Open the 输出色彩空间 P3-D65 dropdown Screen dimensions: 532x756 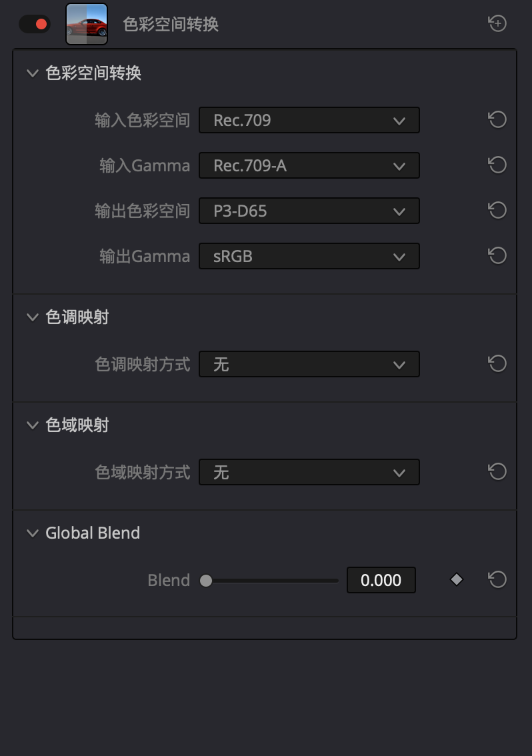click(309, 211)
